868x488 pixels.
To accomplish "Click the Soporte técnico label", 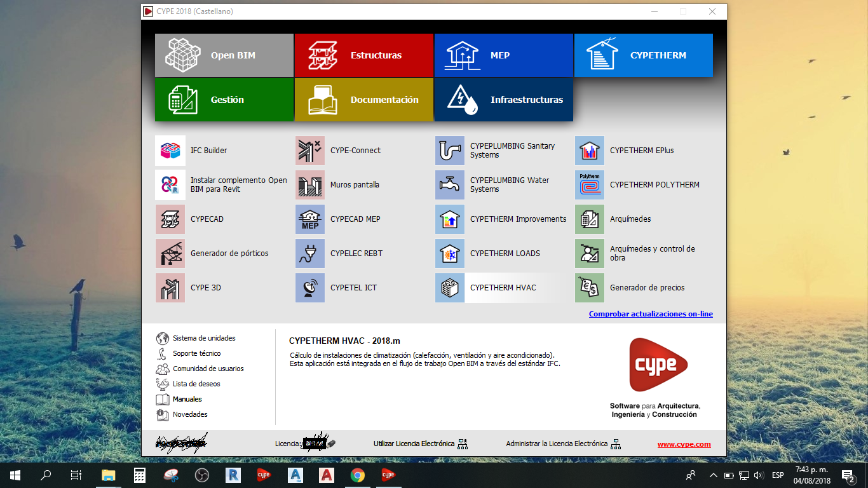I will pos(197,353).
